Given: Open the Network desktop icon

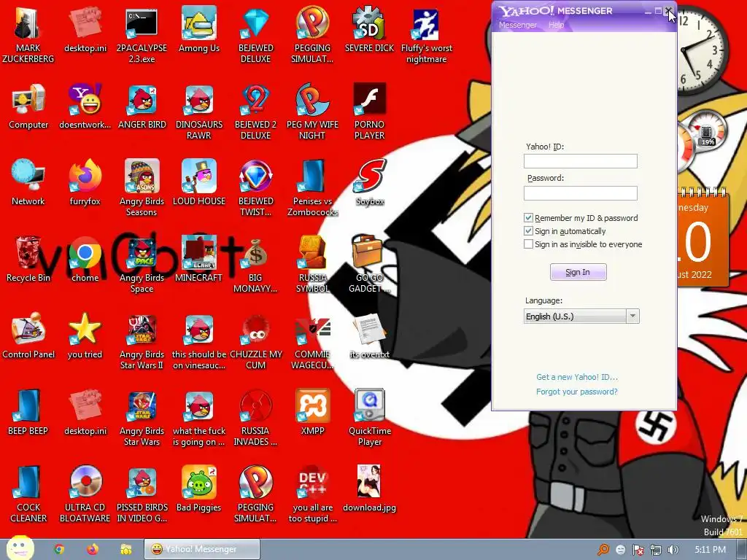Looking at the screenshot, I should [x=28, y=183].
